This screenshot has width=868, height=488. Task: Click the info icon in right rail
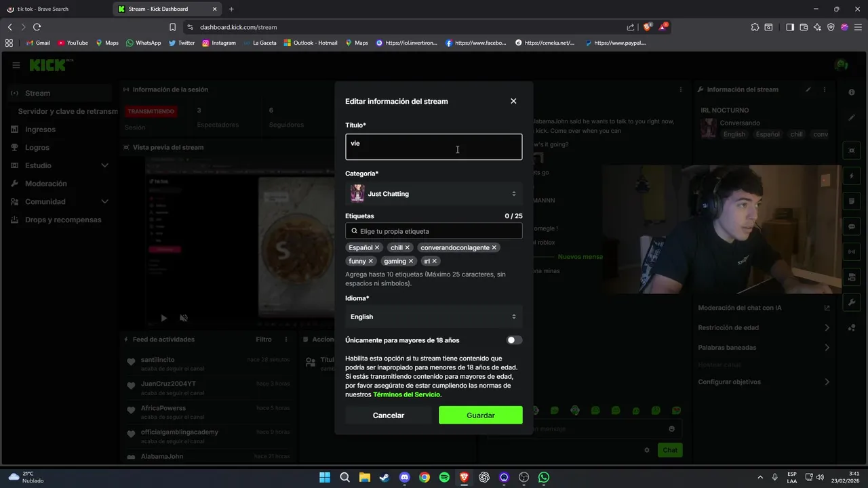tap(852, 92)
